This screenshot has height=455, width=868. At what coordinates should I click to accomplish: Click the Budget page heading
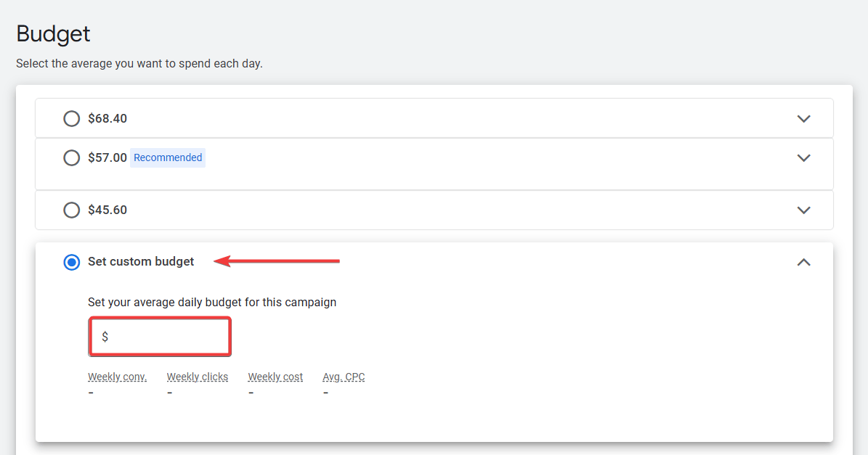tap(53, 33)
